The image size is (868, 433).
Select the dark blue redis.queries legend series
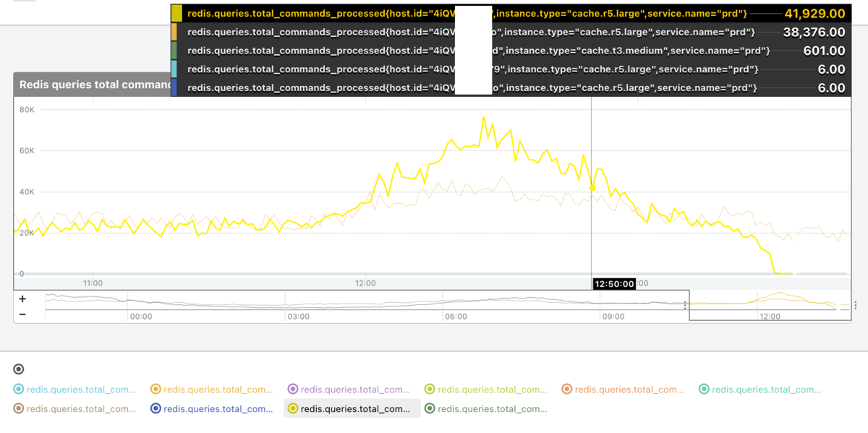point(211,408)
